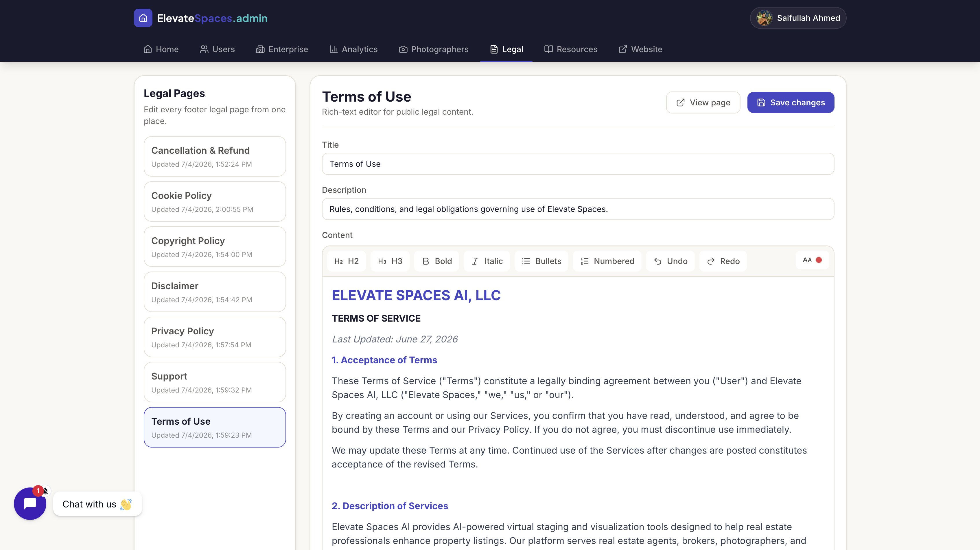Open the Photographers nav tab
Screen dimensions: 980x550
coord(433,49)
